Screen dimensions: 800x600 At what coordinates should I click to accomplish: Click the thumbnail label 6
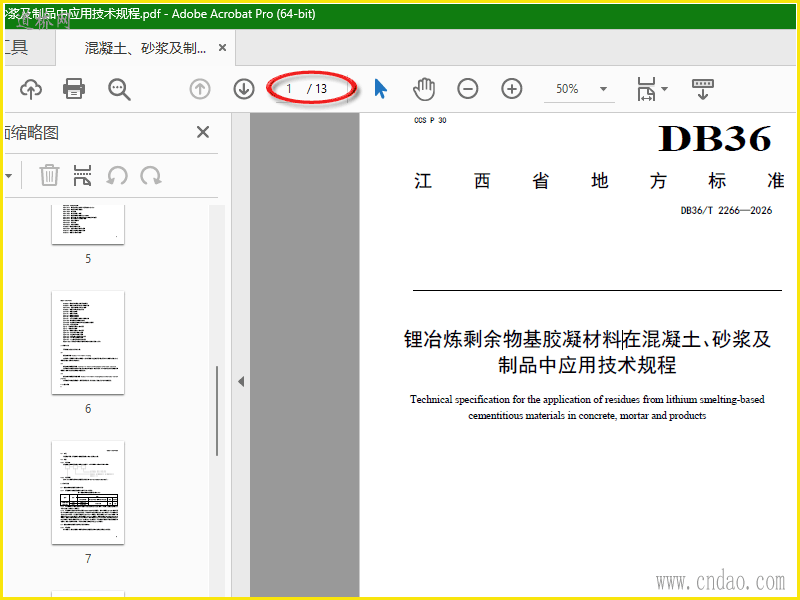click(x=88, y=409)
